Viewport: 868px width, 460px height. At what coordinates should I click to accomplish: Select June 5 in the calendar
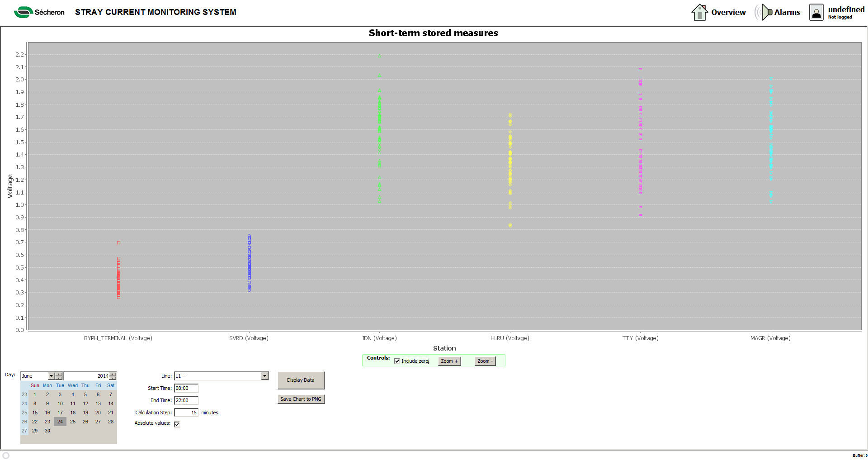(x=85, y=394)
